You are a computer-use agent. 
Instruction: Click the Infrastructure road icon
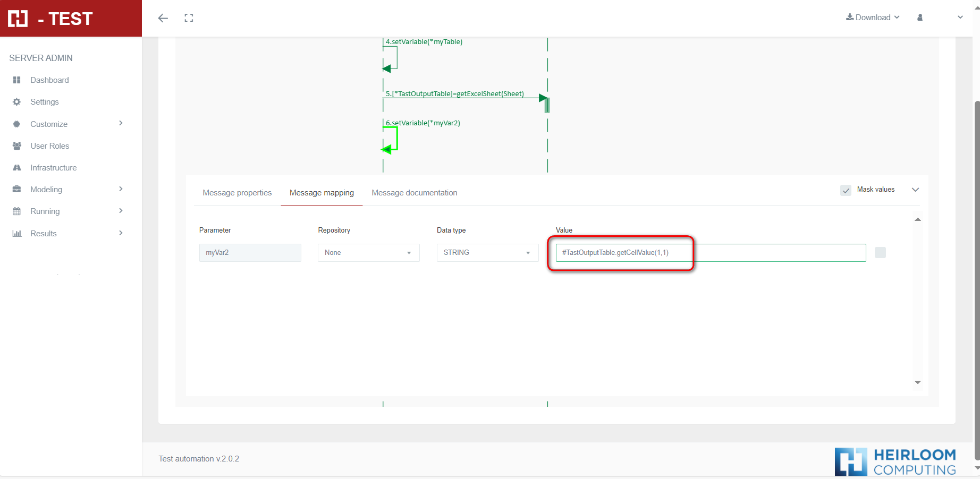click(x=17, y=168)
